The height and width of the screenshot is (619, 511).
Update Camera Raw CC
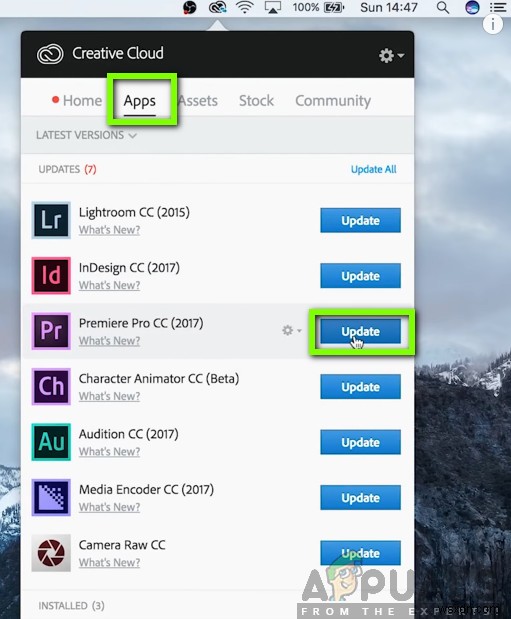click(x=361, y=553)
